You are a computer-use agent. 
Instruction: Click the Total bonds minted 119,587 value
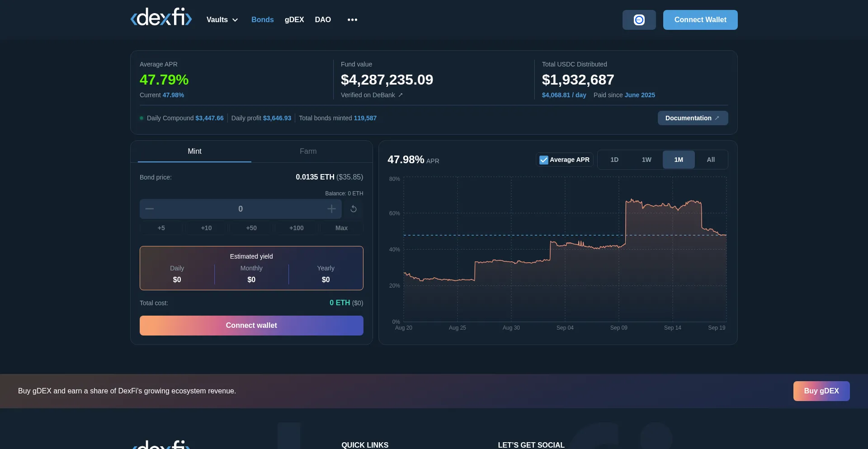pos(365,118)
